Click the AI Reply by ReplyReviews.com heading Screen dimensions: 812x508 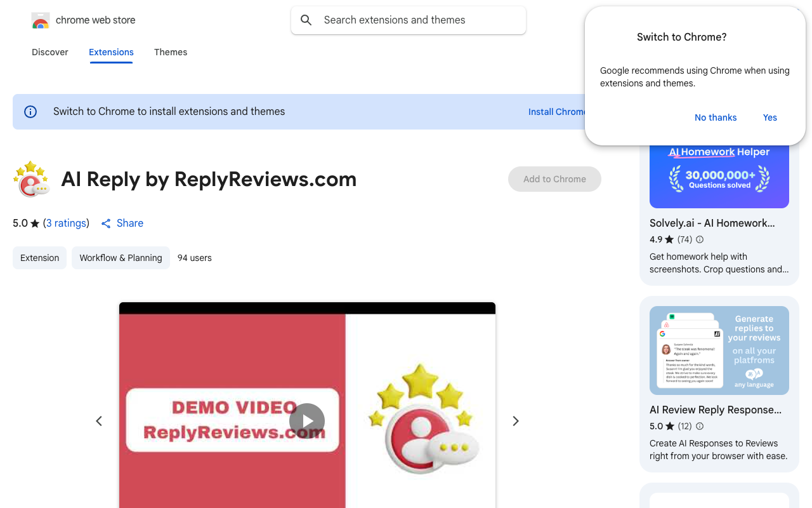pos(209,180)
